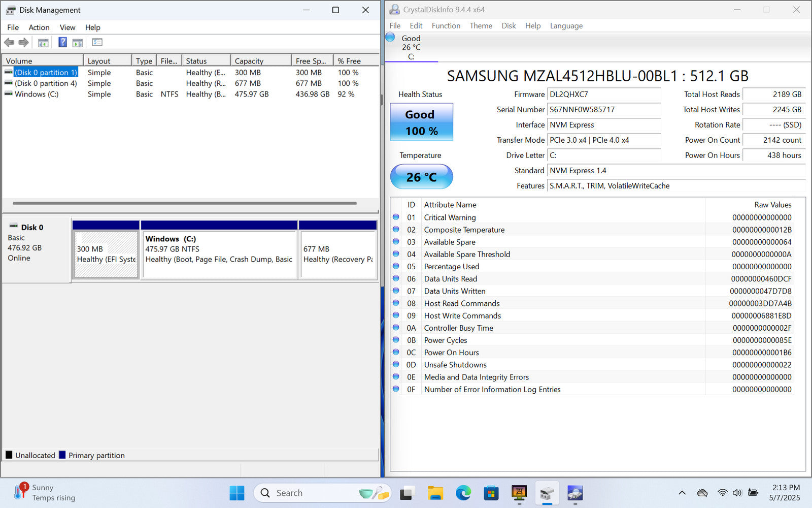Click the Back arrow in Disk Management toolbar
Image resolution: width=812 pixels, height=508 pixels.
[9, 43]
